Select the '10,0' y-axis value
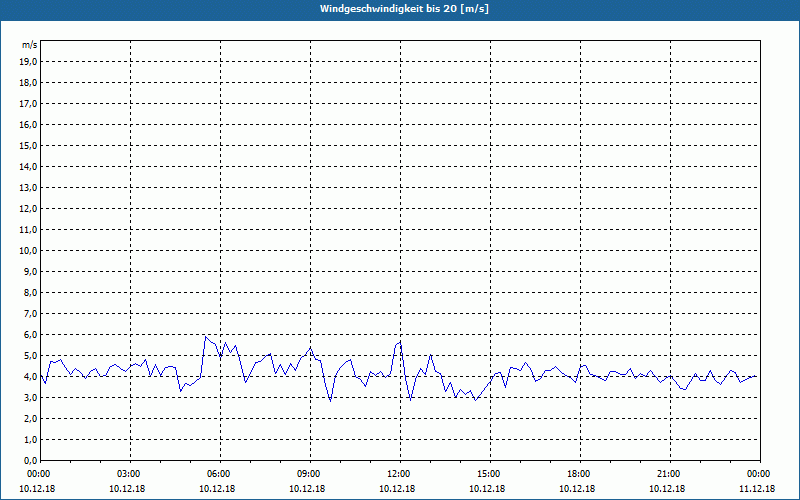 (x=28, y=251)
